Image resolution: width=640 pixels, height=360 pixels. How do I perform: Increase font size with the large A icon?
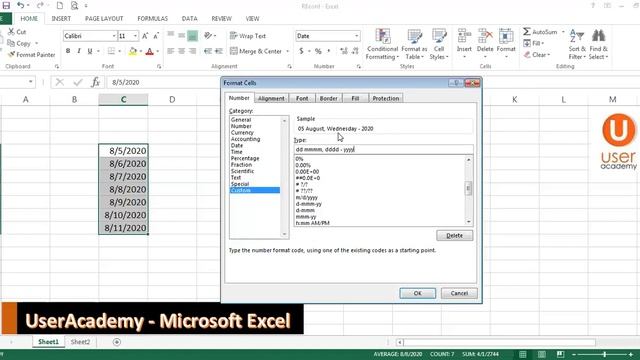point(145,36)
